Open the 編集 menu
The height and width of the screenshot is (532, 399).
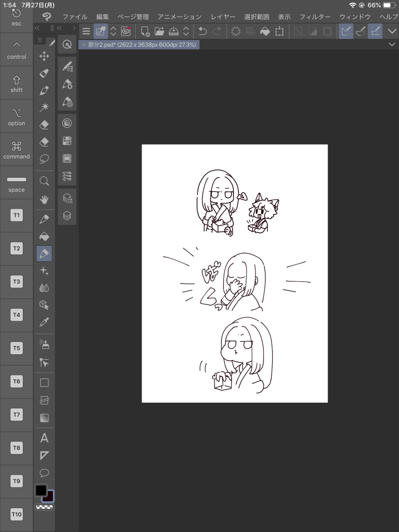click(x=102, y=16)
